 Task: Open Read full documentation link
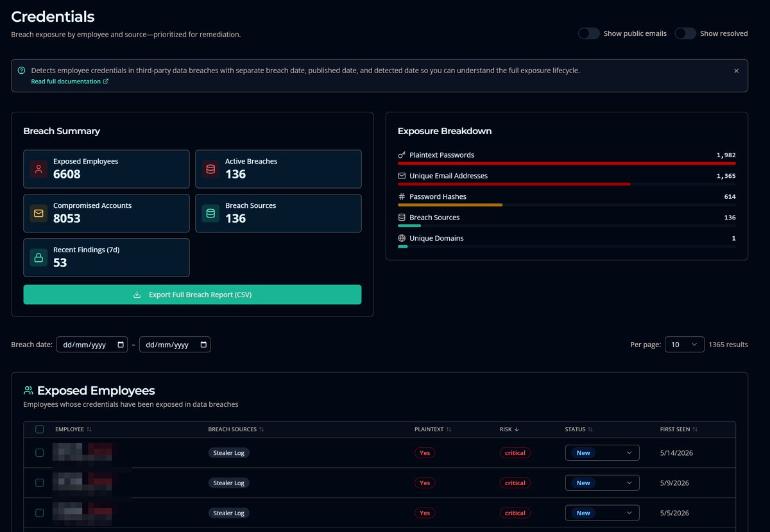[70, 82]
